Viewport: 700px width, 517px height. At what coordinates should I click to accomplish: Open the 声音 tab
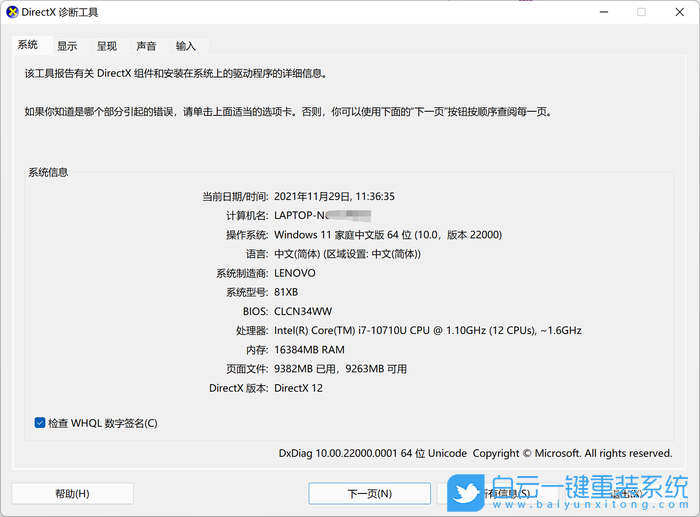pos(146,46)
